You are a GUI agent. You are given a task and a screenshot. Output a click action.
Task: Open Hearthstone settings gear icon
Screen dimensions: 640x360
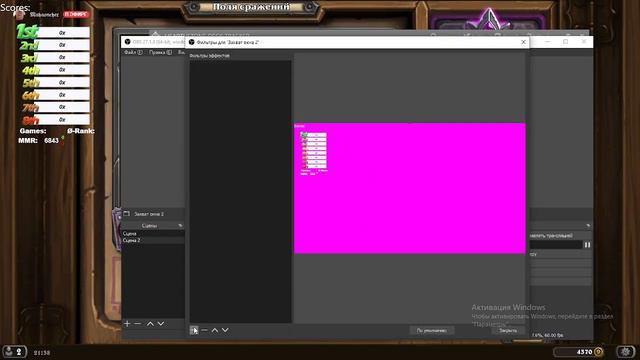[x=625, y=351]
